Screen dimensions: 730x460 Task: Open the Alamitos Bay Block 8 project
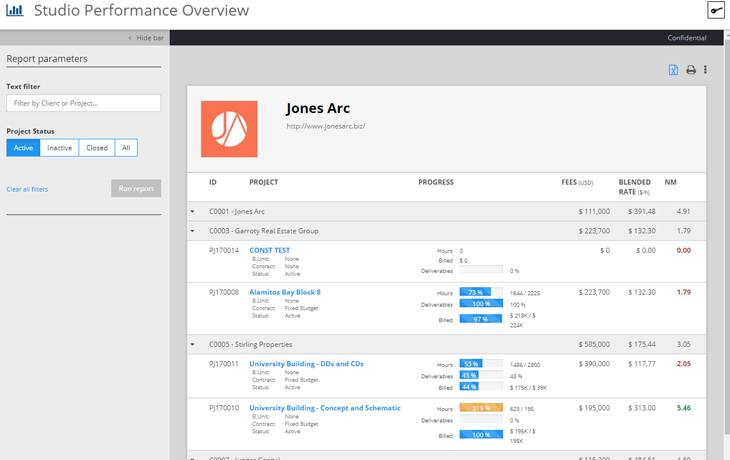[x=285, y=292]
